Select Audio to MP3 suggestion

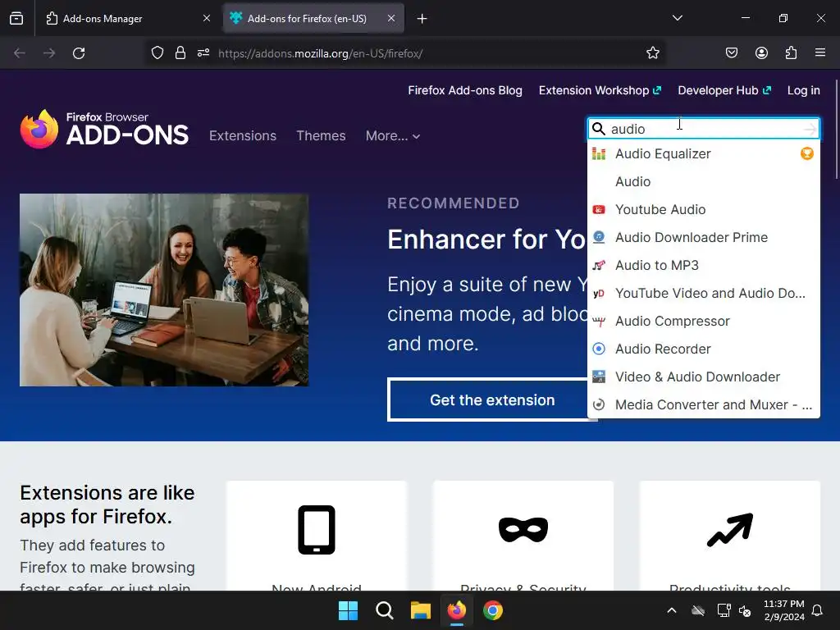click(703, 265)
